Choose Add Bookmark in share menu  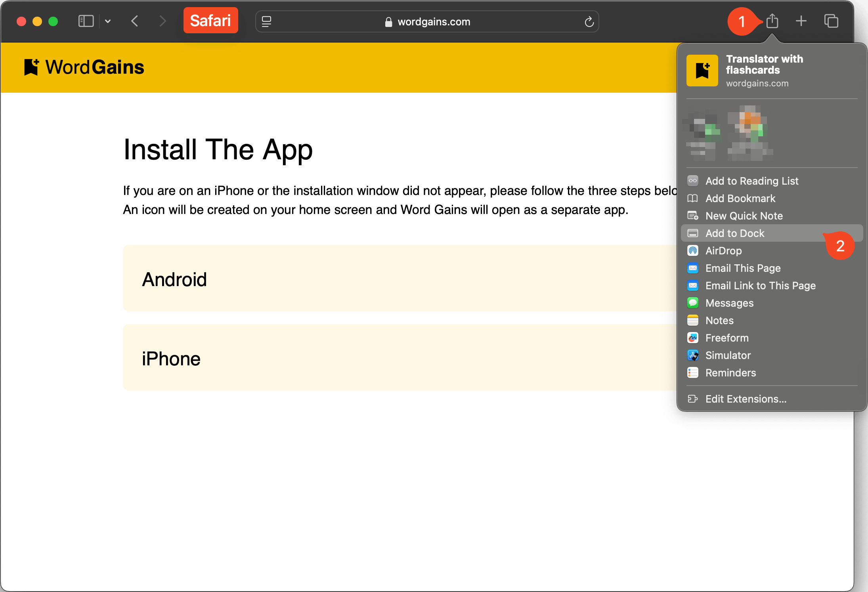pyautogui.click(x=771, y=198)
